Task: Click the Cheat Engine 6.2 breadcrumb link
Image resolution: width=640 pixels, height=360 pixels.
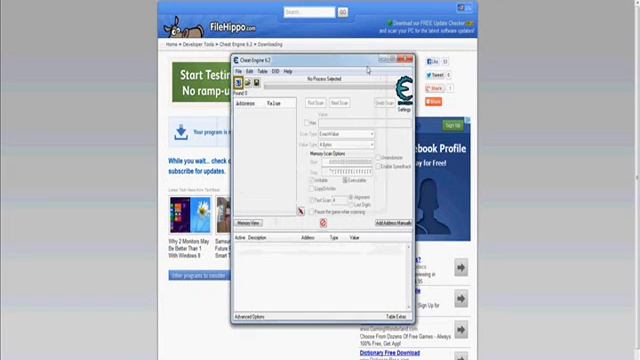Action: [236, 44]
